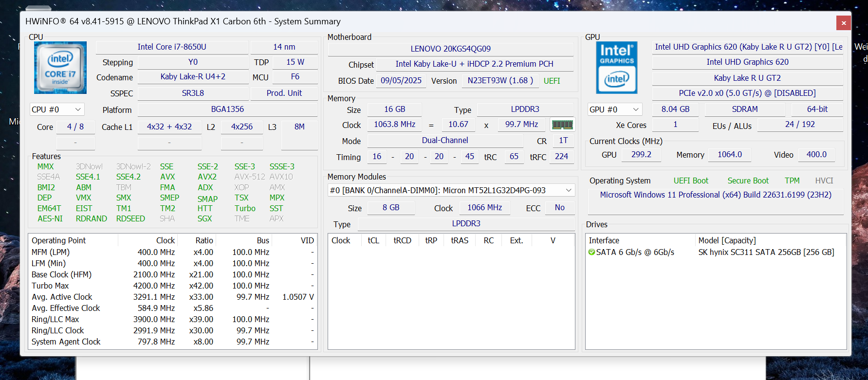Screen dimensions: 868x380
Task: Click the BGA1356 platform value
Action: click(x=227, y=109)
